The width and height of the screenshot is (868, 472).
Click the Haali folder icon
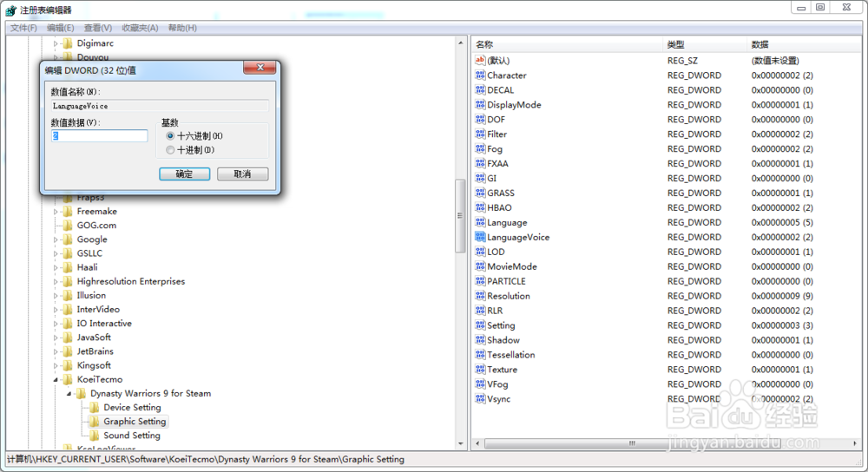point(68,267)
